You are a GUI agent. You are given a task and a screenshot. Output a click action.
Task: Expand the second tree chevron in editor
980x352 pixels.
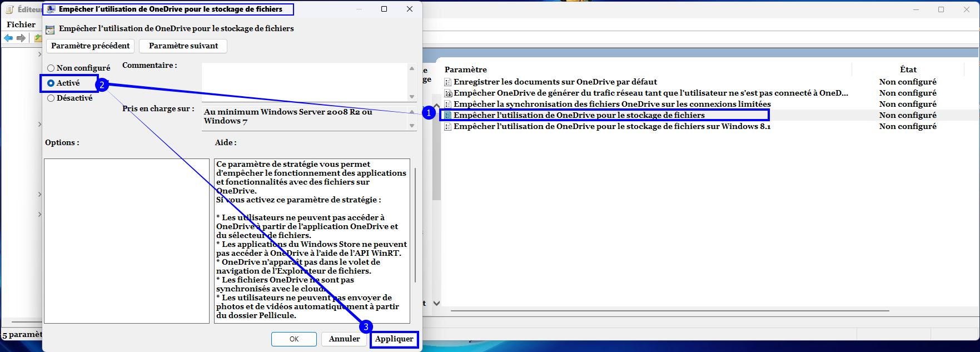click(39, 124)
